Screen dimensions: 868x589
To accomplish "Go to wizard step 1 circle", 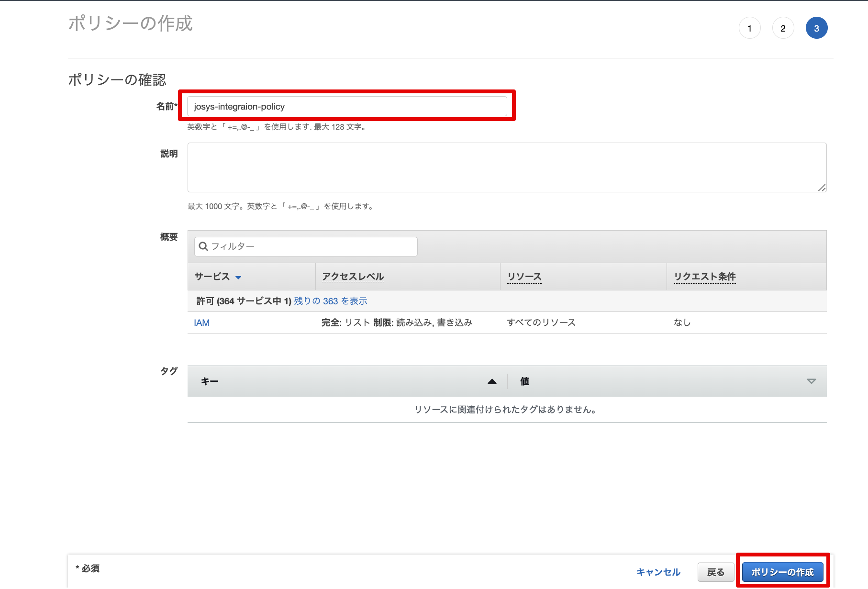I will pos(749,28).
